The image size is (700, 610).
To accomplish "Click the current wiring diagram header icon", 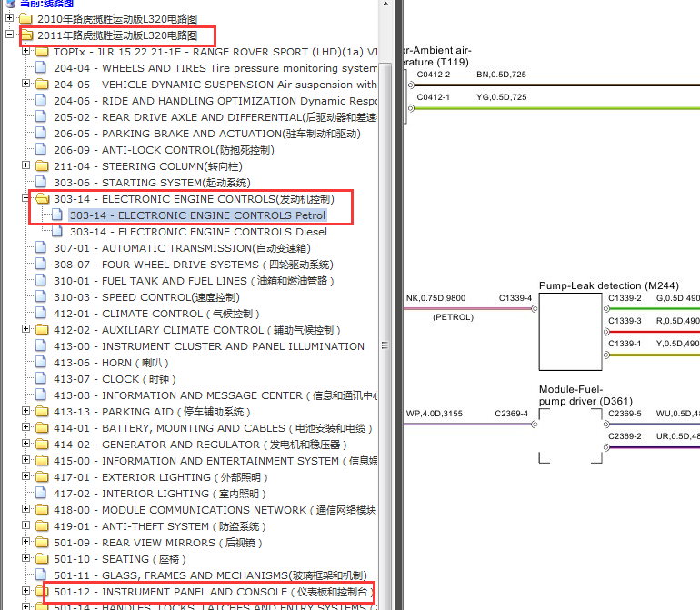I will [x=10, y=4].
